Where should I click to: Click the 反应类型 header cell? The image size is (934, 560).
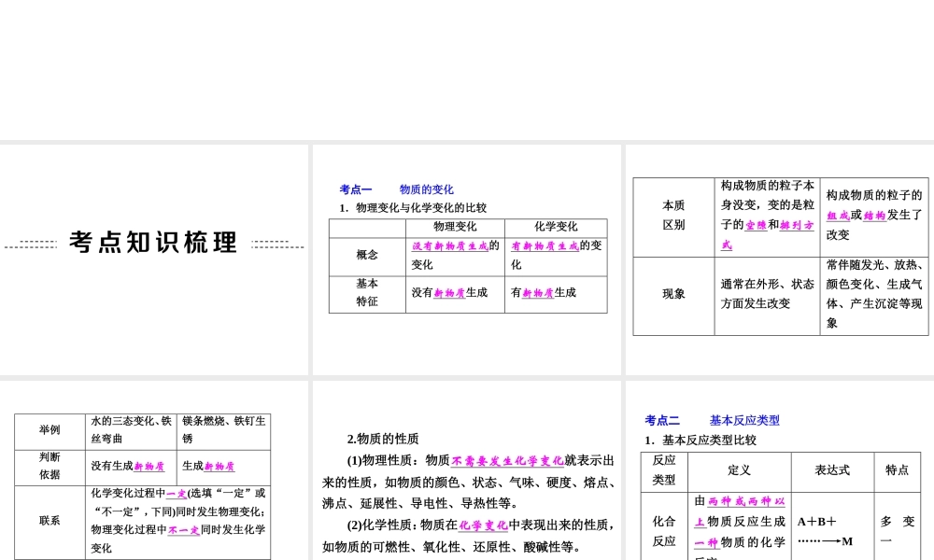pos(664,471)
